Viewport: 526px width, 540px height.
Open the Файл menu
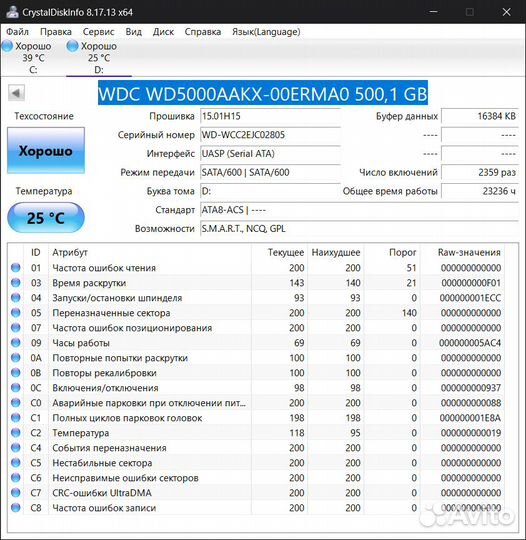coord(17,32)
